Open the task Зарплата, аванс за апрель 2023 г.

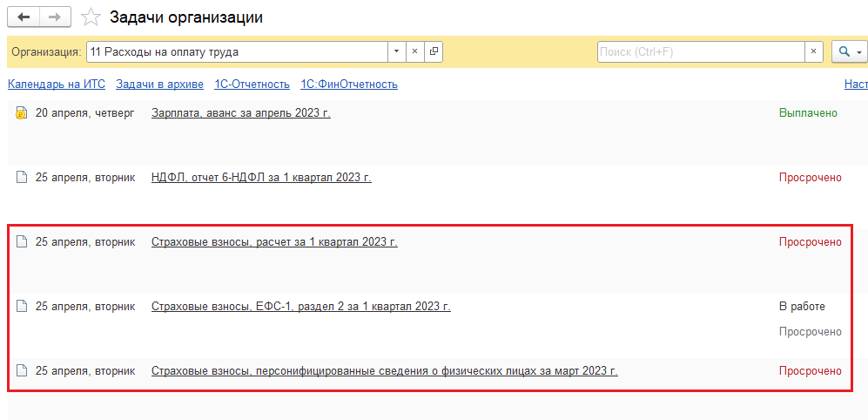pos(241,113)
